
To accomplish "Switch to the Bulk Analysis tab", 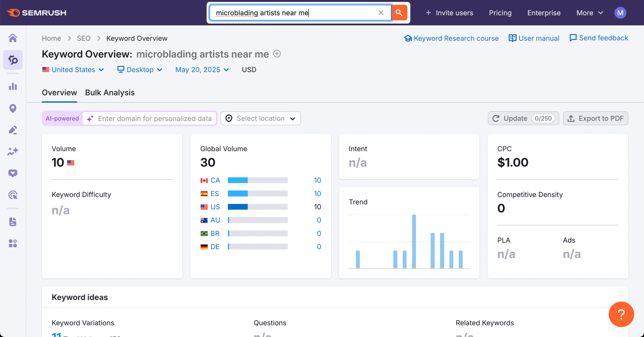I will coord(110,92).
